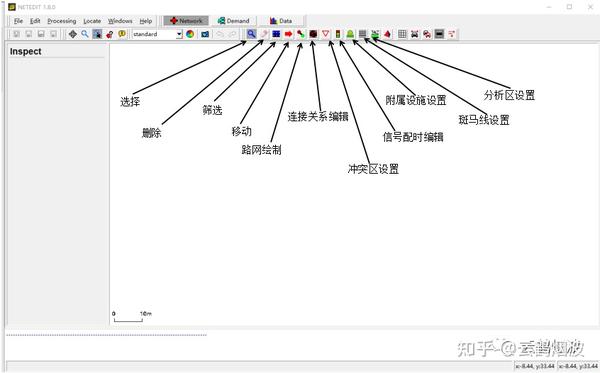Select the red triangle Prohibition mode
The width and height of the screenshot is (600, 373).
325,34
